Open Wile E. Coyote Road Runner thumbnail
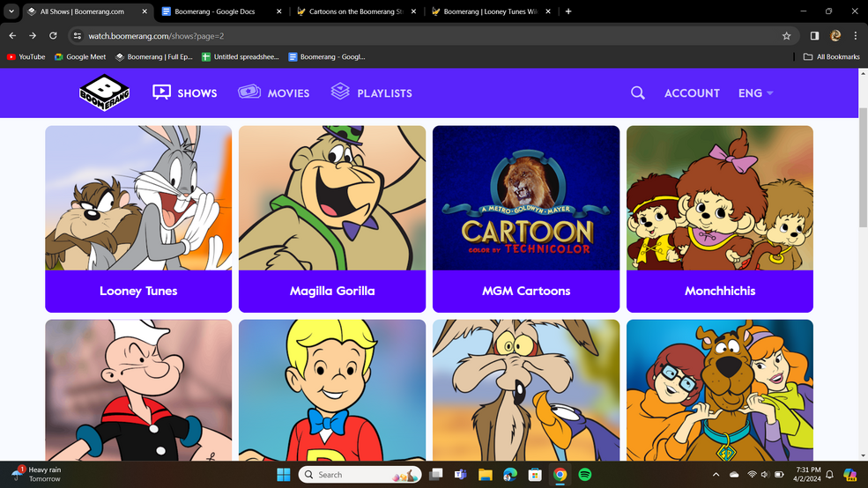Screen dimensions: 868x488 coord(526,390)
